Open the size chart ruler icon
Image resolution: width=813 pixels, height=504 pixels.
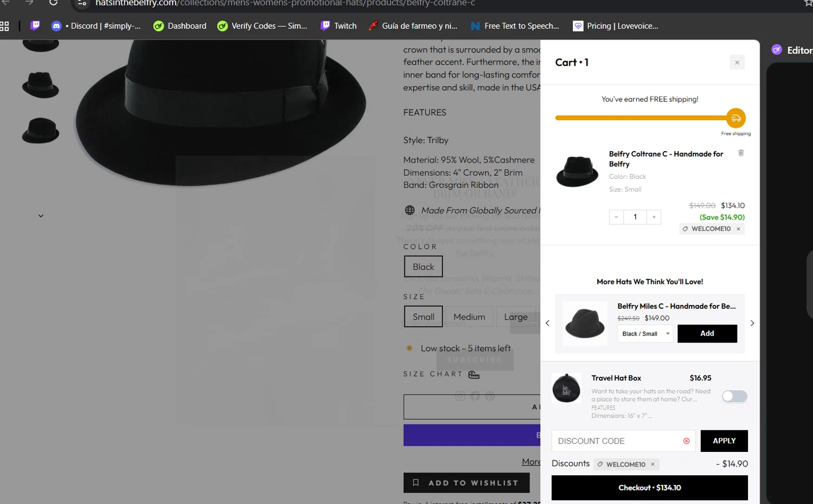point(474,374)
